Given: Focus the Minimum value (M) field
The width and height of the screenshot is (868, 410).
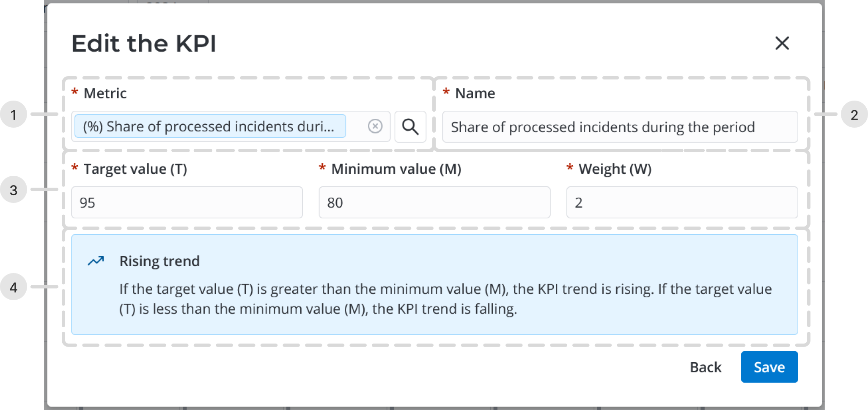Looking at the screenshot, I should (434, 202).
